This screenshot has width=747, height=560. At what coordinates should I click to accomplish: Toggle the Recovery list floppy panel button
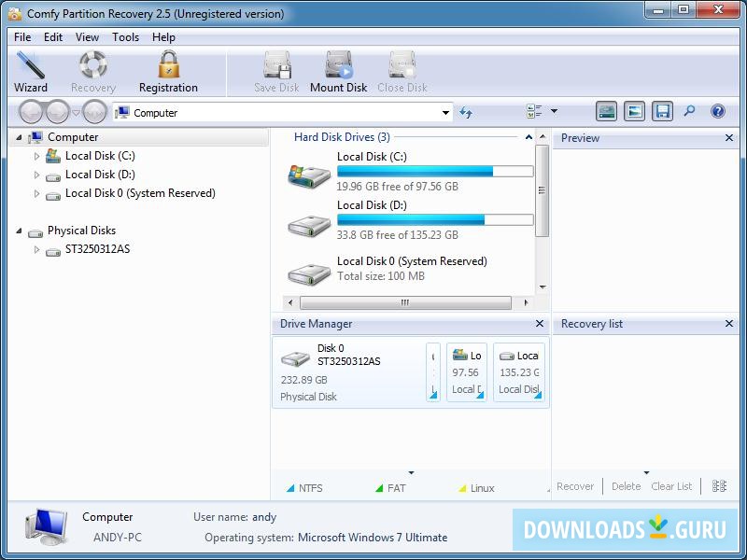tap(662, 111)
